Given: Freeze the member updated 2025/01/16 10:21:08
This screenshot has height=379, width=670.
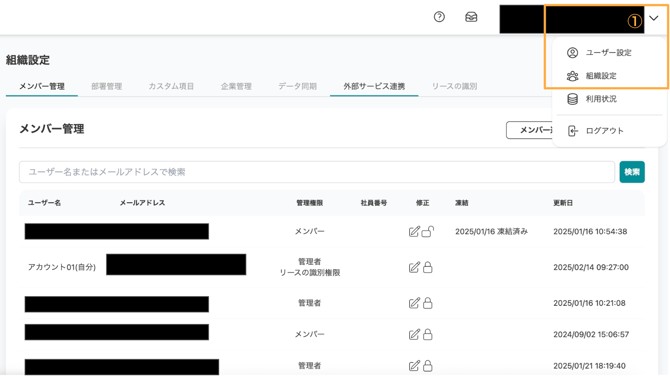Looking at the screenshot, I should [x=428, y=303].
